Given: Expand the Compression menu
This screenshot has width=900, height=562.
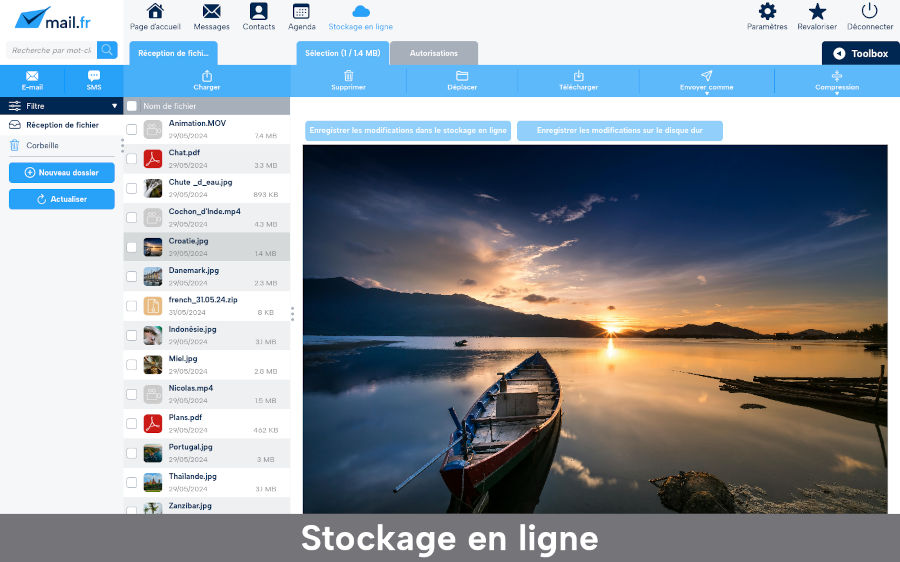Looking at the screenshot, I should click(837, 81).
